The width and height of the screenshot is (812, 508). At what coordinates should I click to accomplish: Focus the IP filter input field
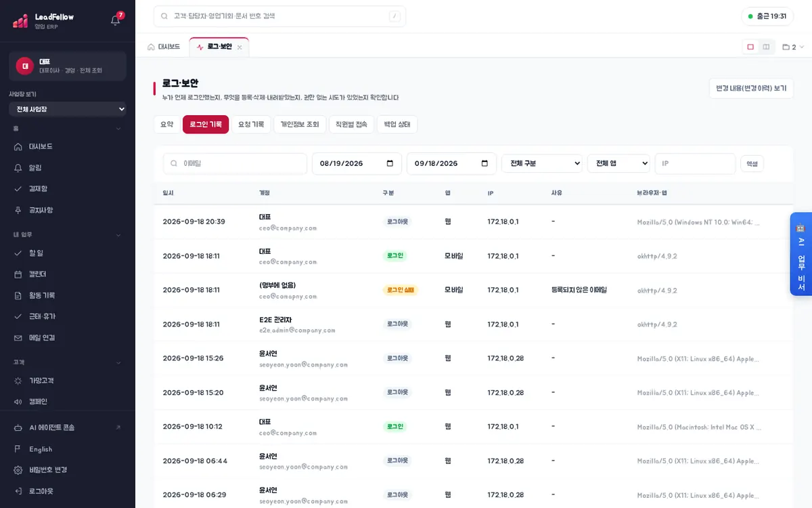click(695, 163)
